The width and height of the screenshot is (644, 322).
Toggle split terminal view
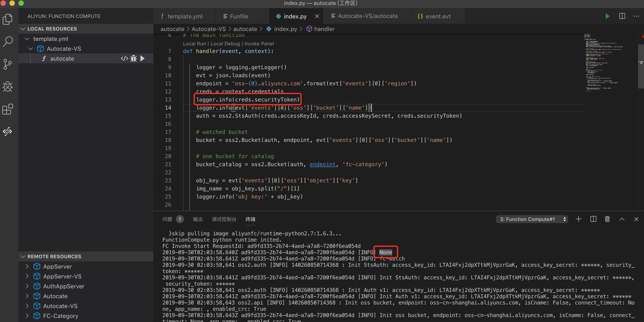click(x=593, y=219)
